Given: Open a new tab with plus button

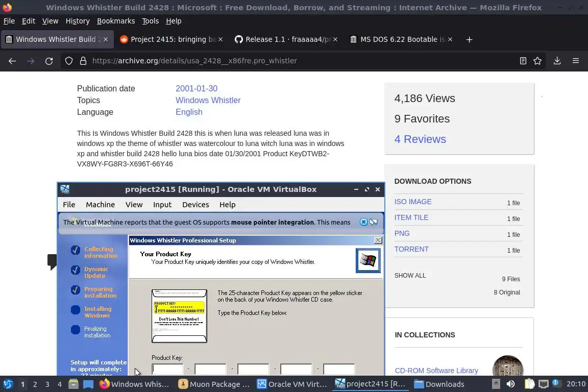Looking at the screenshot, I should pos(469,39).
